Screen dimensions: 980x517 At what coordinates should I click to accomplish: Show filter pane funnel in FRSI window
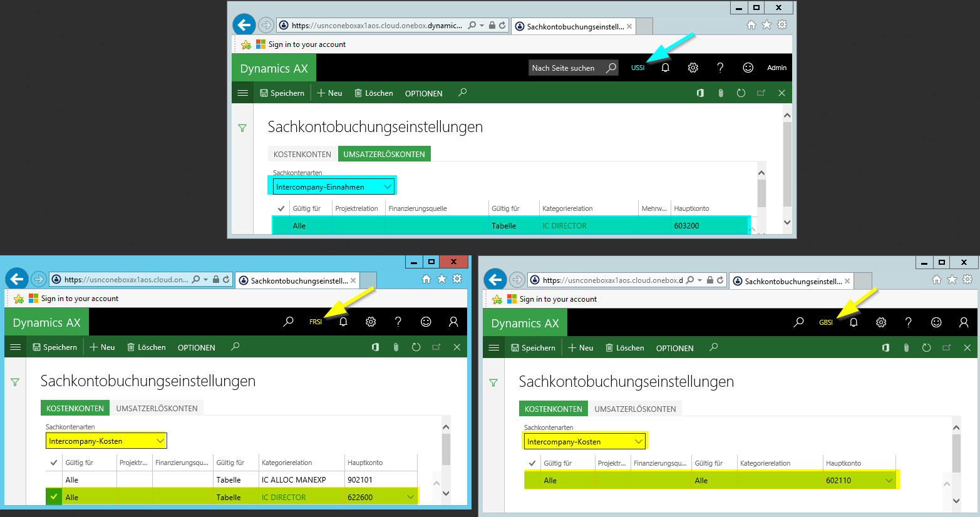[x=15, y=382]
